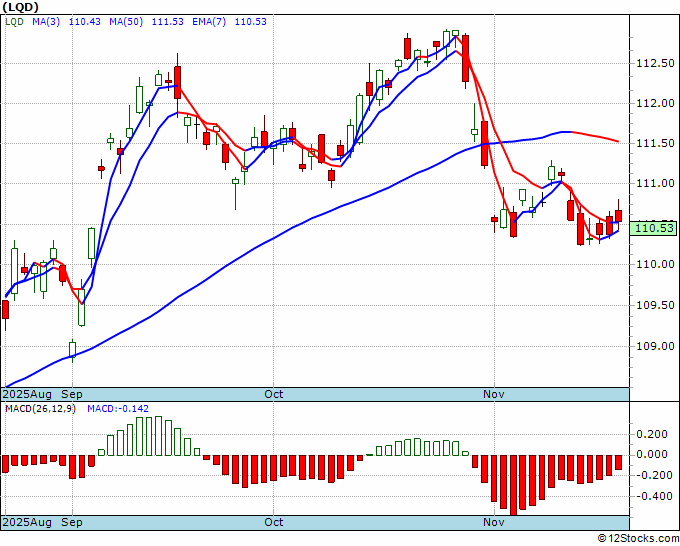Click the EMA(7) value 110.53

(x=251, y=22)
